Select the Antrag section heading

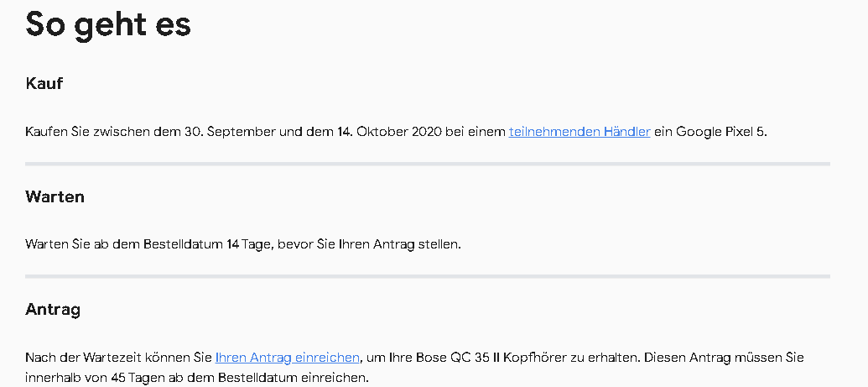pos(53,310)
